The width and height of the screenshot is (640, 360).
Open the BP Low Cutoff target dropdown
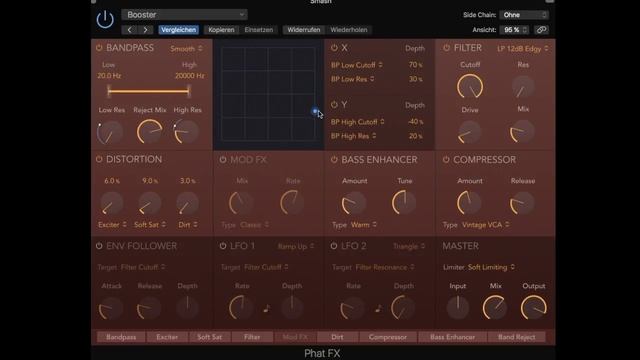(x=357, y=65)
